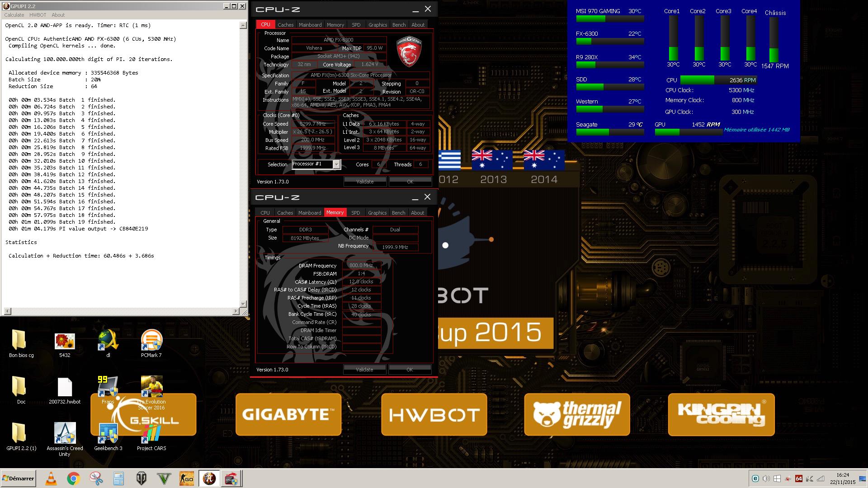Open the Snipping Tool taskbar icon
The image size is (868, 488).
pyautogui.click(x=96, y=479)
